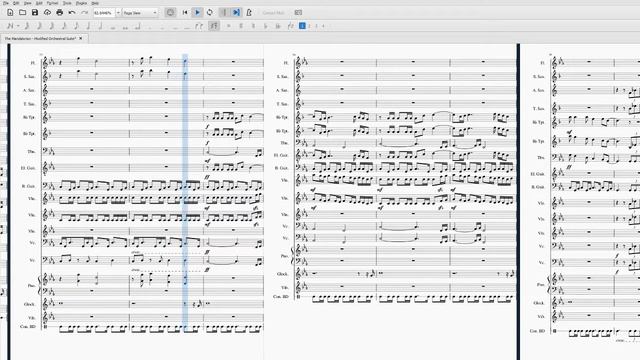
Task: Select voice 3
Action: [316, 26]
